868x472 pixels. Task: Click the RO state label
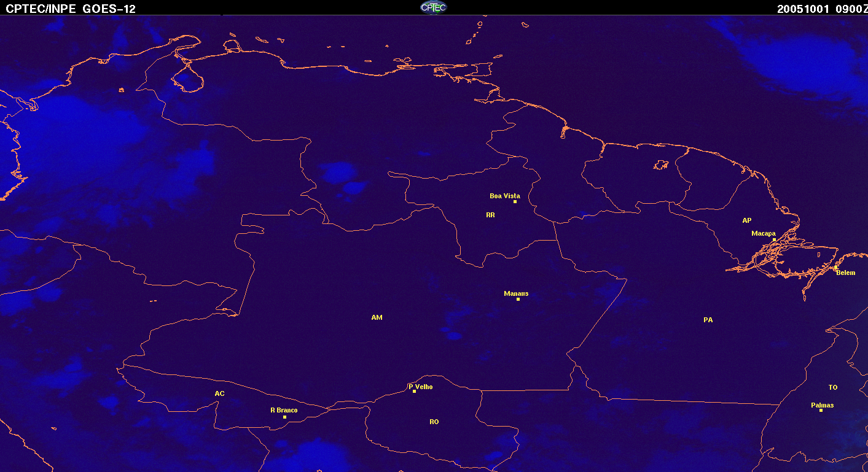[434, 422]
